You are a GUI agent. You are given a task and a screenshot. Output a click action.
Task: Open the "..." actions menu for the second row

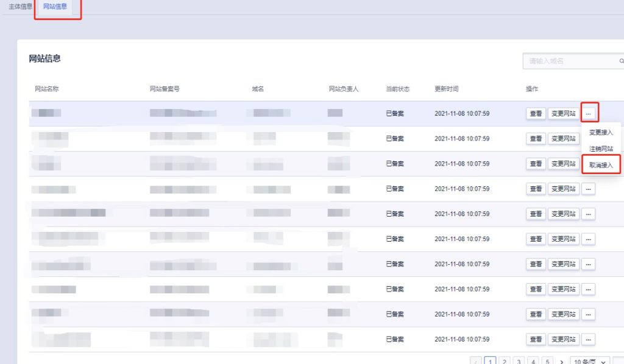coord(588,138)
